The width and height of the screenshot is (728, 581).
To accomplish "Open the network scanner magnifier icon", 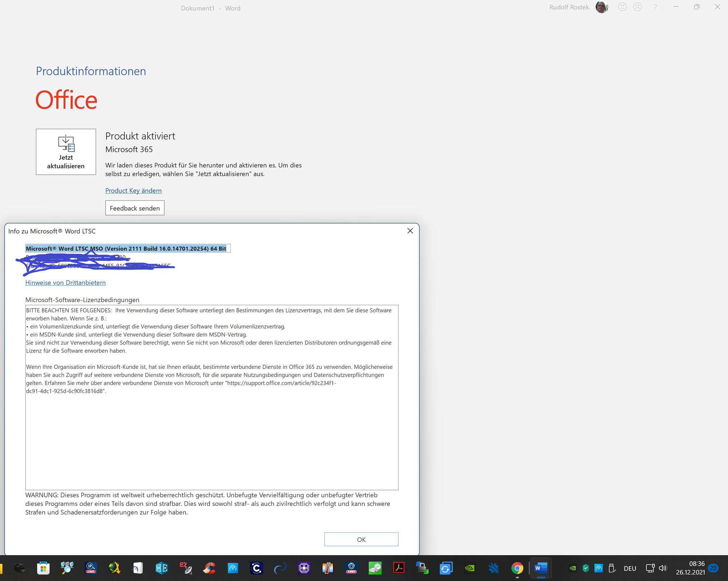I will tap(67, 568).
